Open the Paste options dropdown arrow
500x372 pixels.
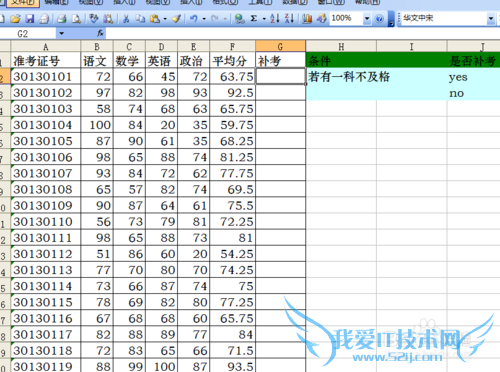click(x=165, y=19)
